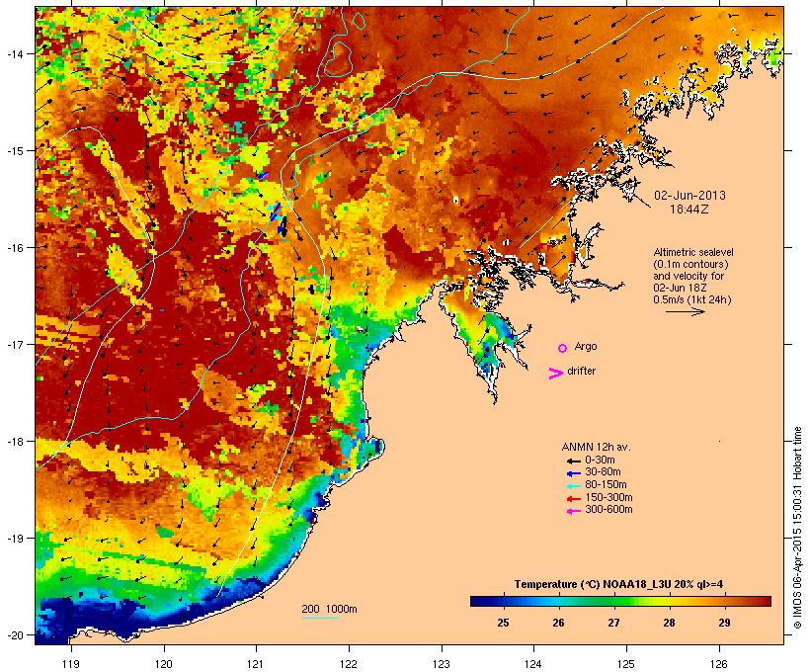Click the '0-30m' depth label
Viewport: 810px width, 672px height.
600,461
